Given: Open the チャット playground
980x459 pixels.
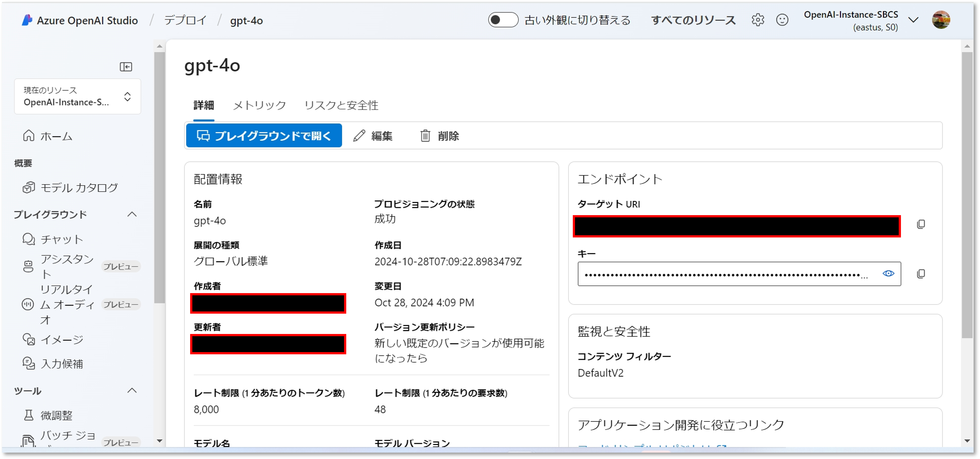Looking at the screenshot, I should 62,239.
